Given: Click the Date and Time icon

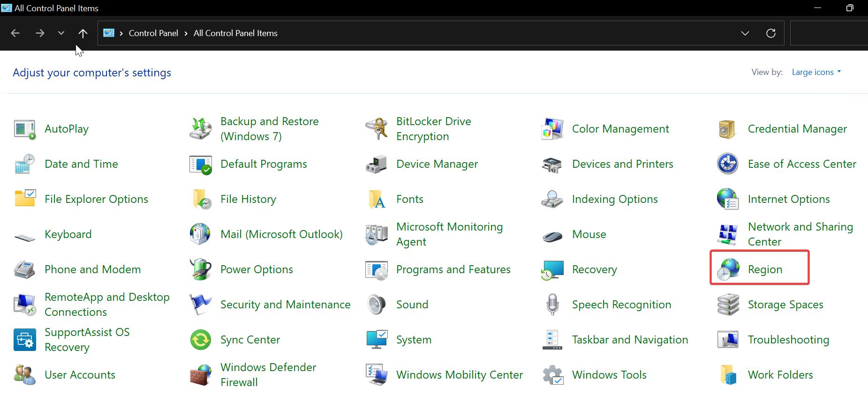Looking at the screenshot, I should coord(25,164).
